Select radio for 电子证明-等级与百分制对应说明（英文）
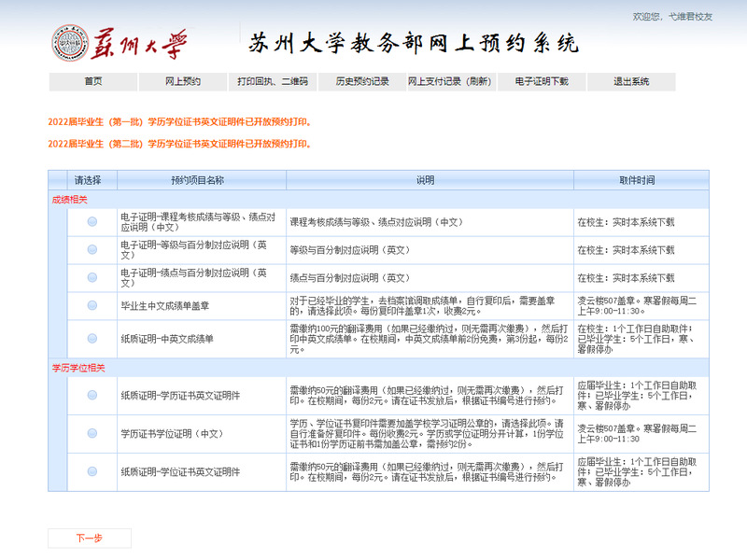 coord(92,250)
